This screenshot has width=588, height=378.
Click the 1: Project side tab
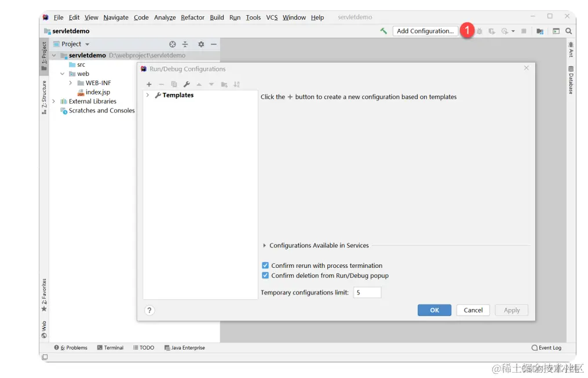coord(44,56)
